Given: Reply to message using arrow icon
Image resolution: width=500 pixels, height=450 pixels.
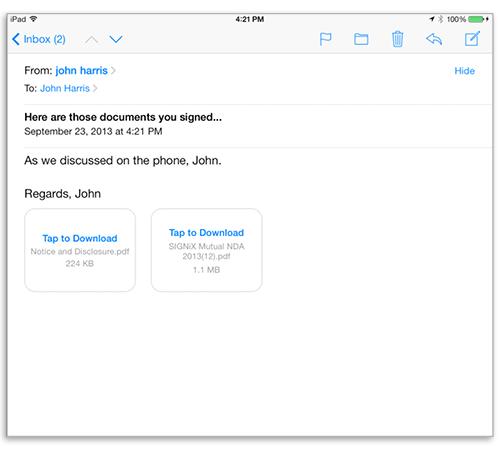Looking at the screenshot, I should point(434,39).
